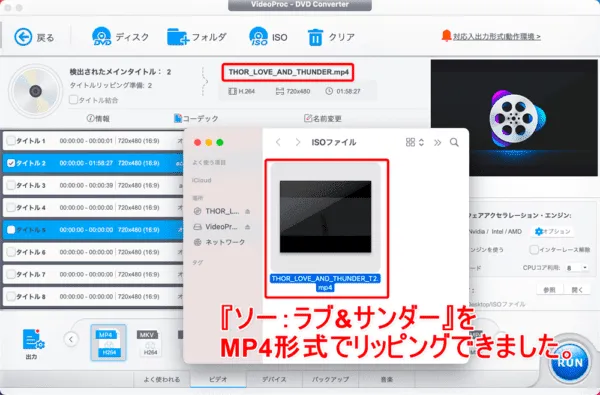
Task: Click output name THOR_LOVE_AND_THUNDER.mp4
Action: pos(288,72)
